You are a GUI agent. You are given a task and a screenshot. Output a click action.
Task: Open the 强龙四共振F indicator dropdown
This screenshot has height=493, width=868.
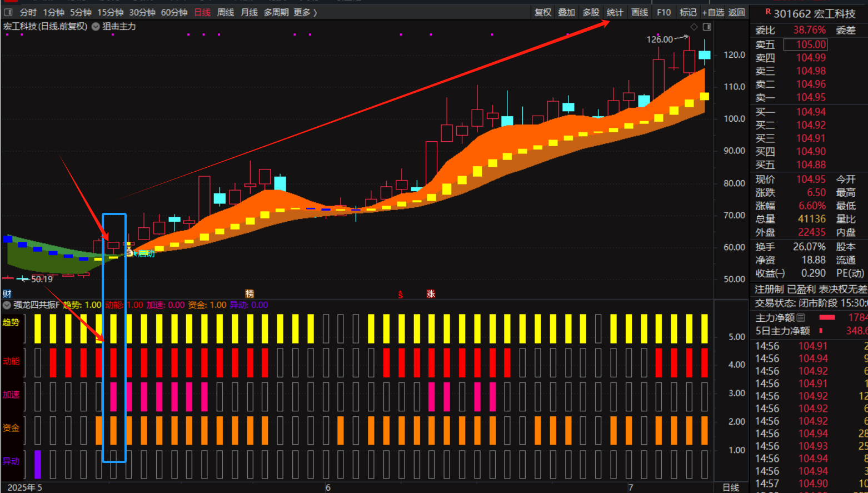[x=7, y=305]
